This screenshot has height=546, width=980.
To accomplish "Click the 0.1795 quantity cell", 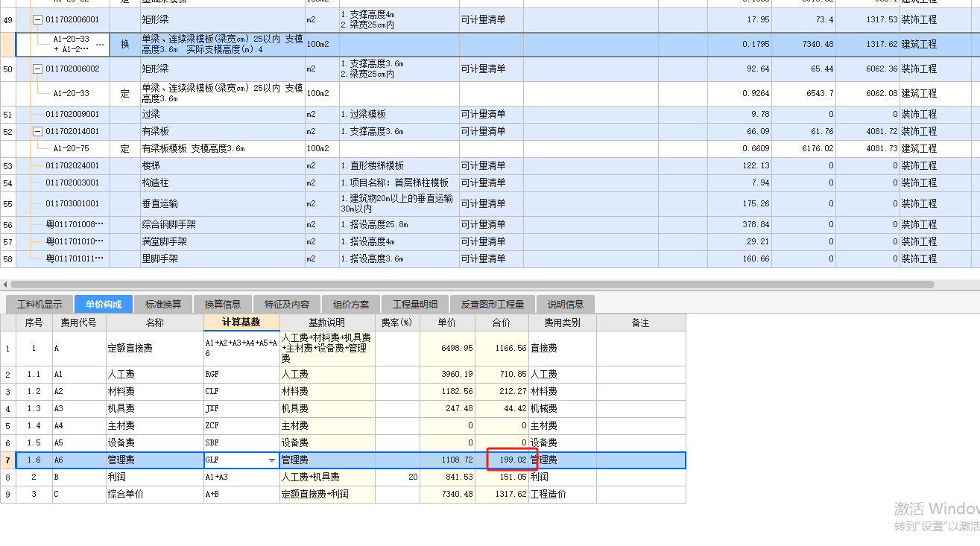I will point(739,45).
